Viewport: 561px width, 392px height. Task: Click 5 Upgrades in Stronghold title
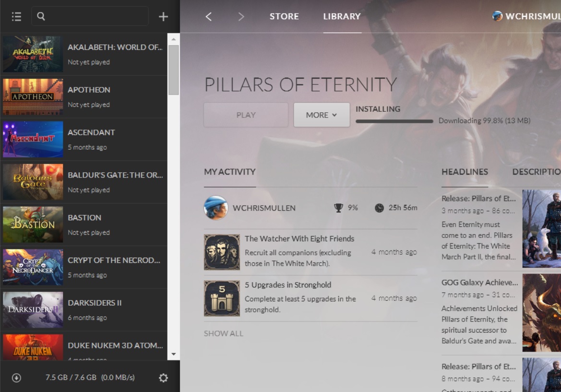coord(288,285)
